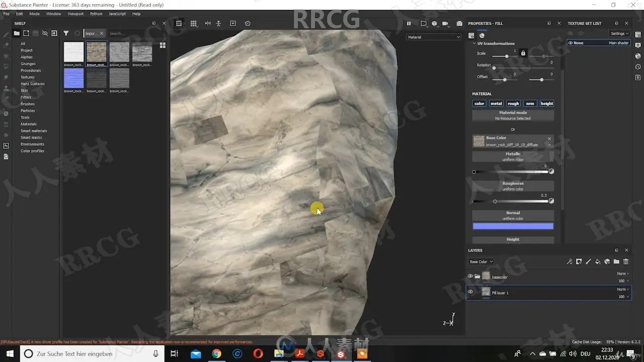The height and width of the screenshot is (362, 644).
Task: Click the camera screenshot icon in the viewport toolbar
Action: pyautogui.click(x=459, y=24)
